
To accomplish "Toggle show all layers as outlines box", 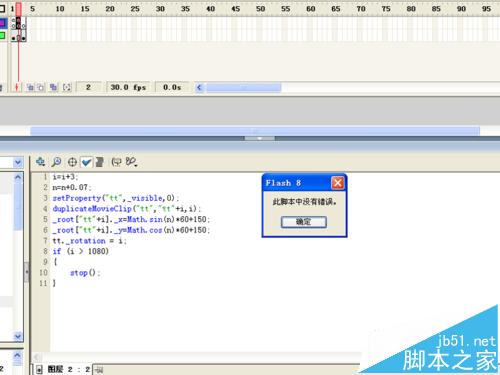I will pyautogui.click(x=2, y=8).
